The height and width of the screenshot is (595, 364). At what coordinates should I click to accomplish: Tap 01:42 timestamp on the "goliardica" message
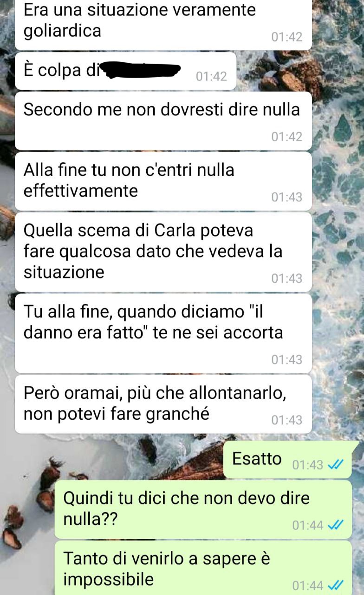tap(287, 37)
